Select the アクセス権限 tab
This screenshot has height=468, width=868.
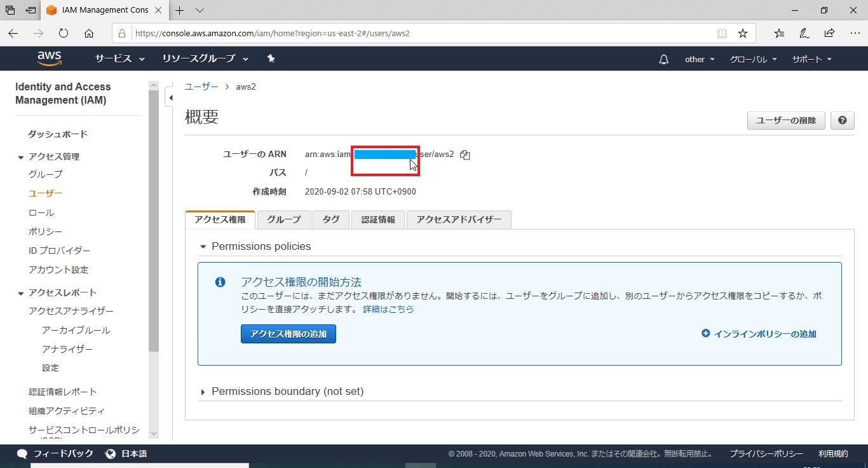pos(220,219)
